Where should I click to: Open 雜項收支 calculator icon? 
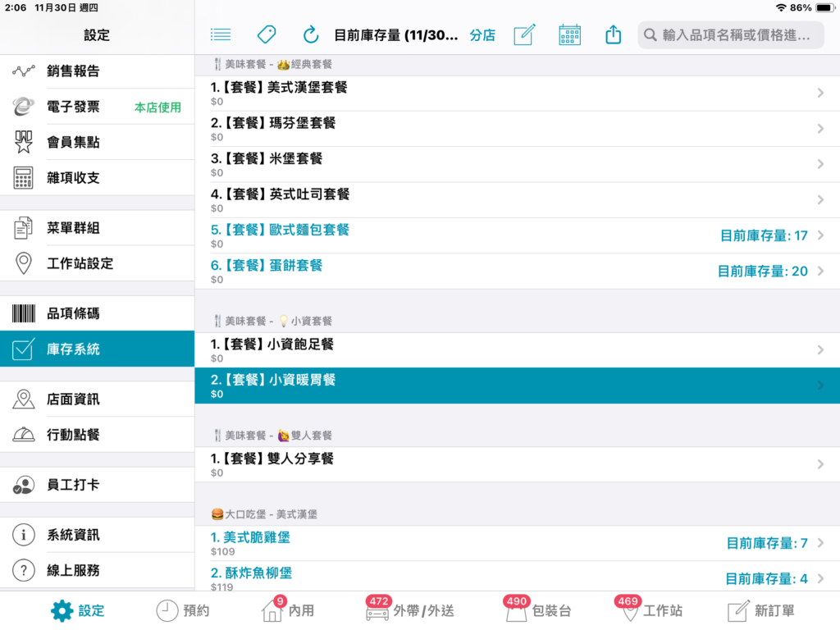(24, 178)
